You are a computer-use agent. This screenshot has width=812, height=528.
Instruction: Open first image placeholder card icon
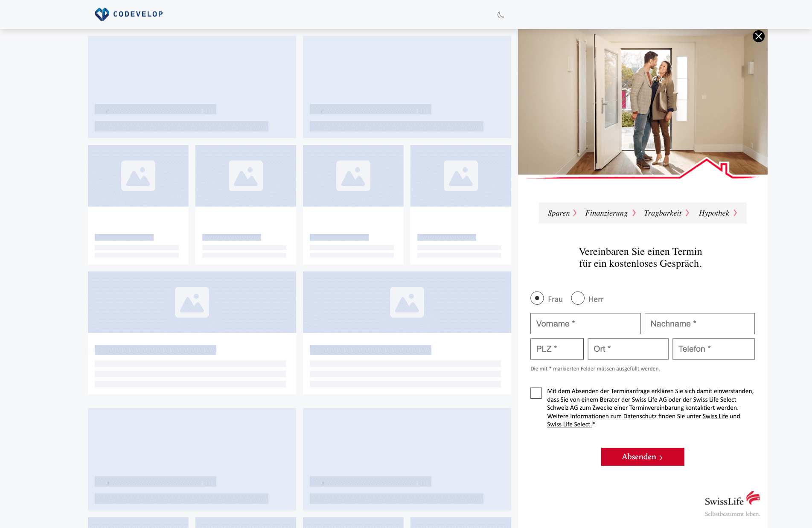click(x=138, y=176)
